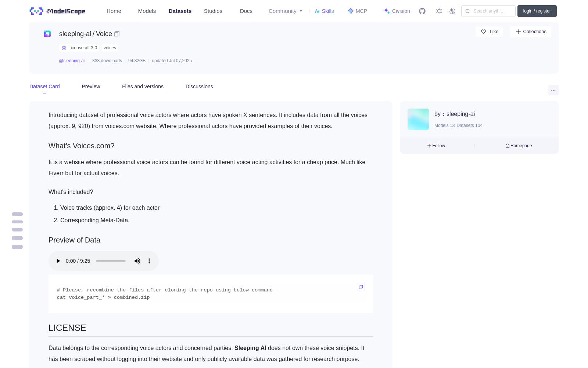Open Docs in navigation bar
The height and width of the screenshot is (368, 588).
click(246, 11)
